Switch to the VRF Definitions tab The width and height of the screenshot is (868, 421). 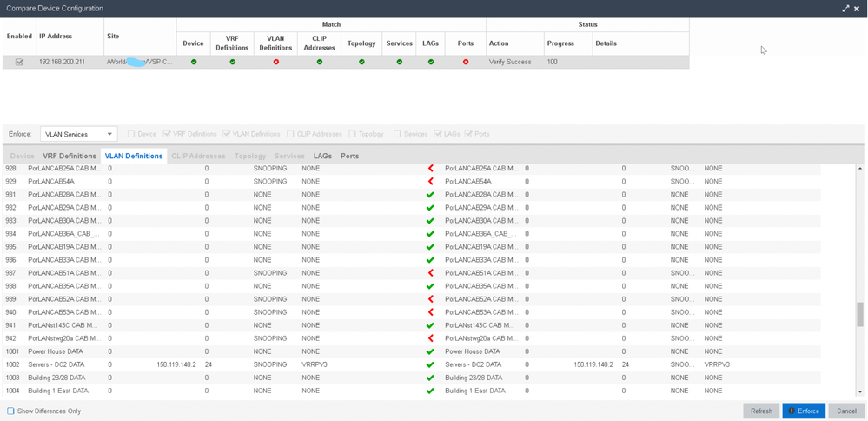pyautogui.click(x=70, y=156)
